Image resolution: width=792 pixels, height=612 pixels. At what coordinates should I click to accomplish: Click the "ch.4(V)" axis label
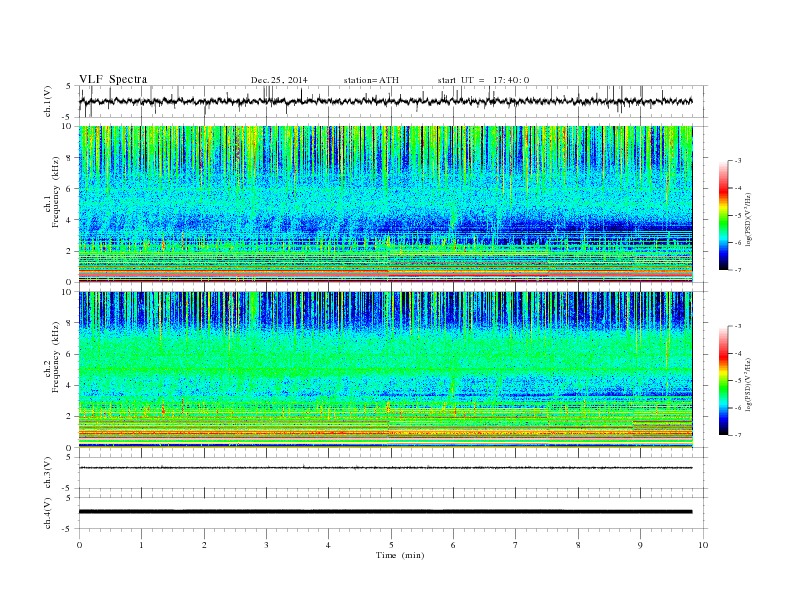pyautogui.click(x=48, y=513)
